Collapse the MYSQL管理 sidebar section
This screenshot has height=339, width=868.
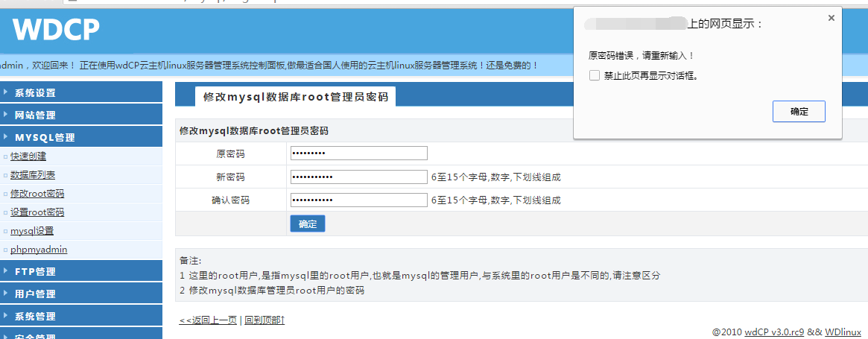80,137
